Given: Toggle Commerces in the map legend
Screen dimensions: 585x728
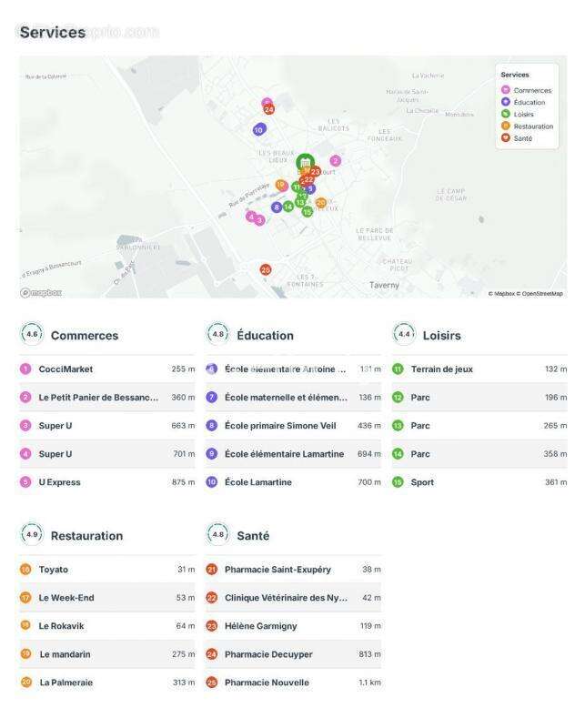Looking at the screenshot, I should (x=531, y=90).
